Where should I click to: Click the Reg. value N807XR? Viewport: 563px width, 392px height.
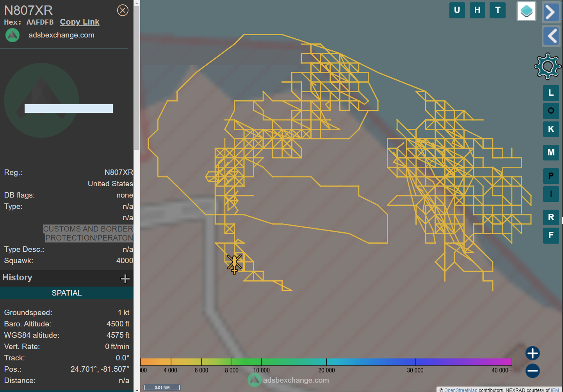point(119,172)
